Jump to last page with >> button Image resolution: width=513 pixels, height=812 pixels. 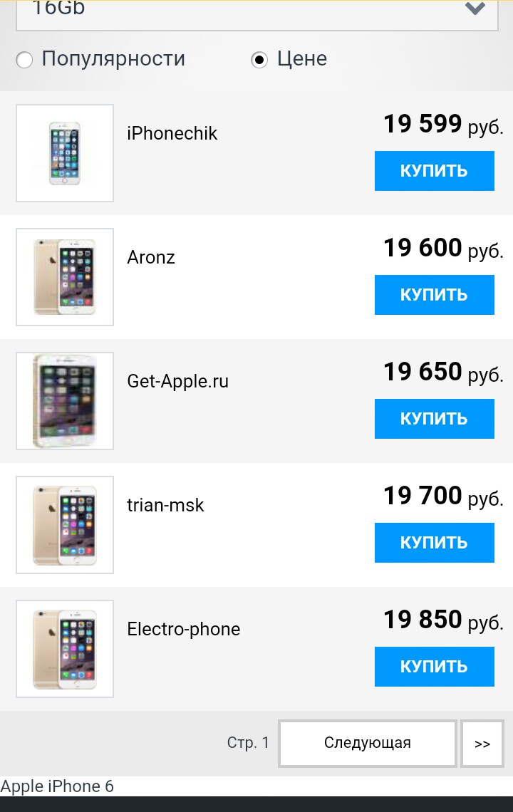pos(482,744)
